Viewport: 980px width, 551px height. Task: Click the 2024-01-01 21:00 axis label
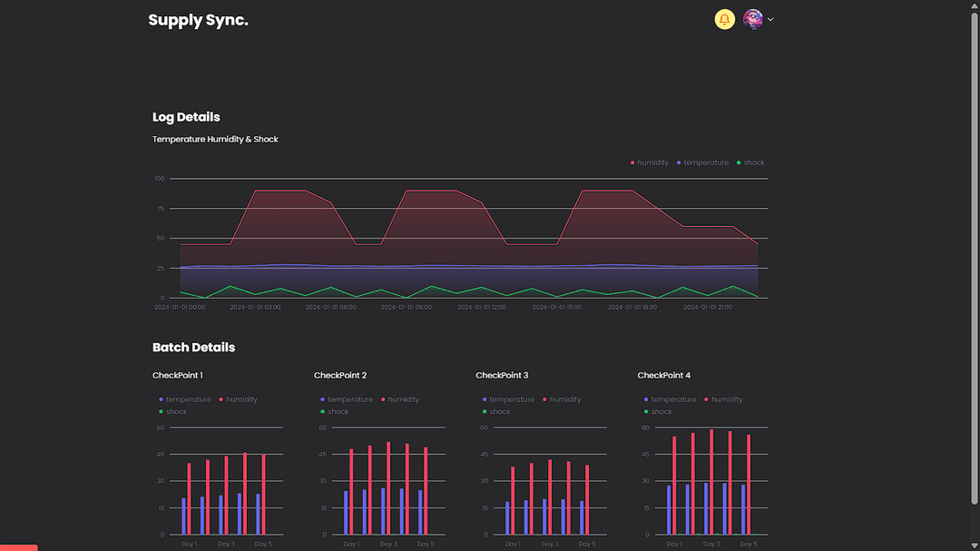pos(708,307)
